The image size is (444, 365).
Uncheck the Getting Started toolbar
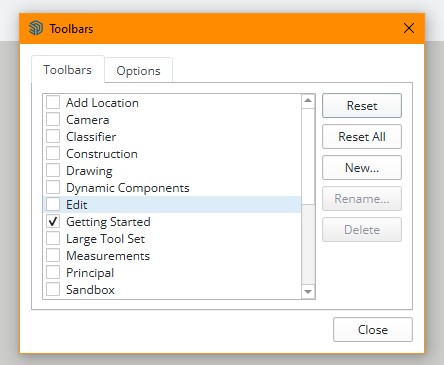click(53, 221)
